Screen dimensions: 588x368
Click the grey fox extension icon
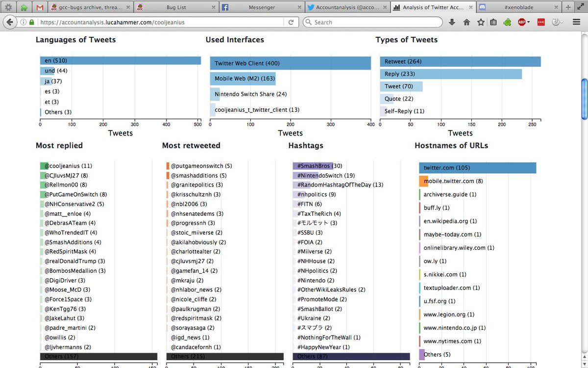point(556,22)
